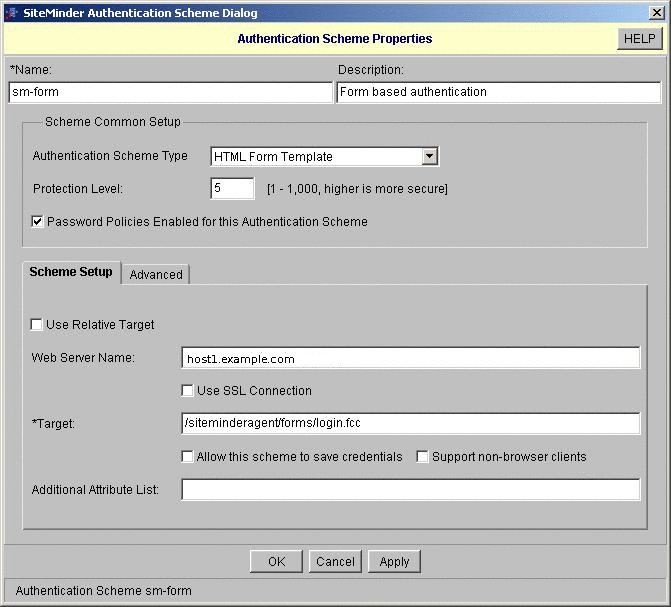The image size is (671, 607).
Task: Apply the authentication scheme changes
Action: tap(394, 562)
